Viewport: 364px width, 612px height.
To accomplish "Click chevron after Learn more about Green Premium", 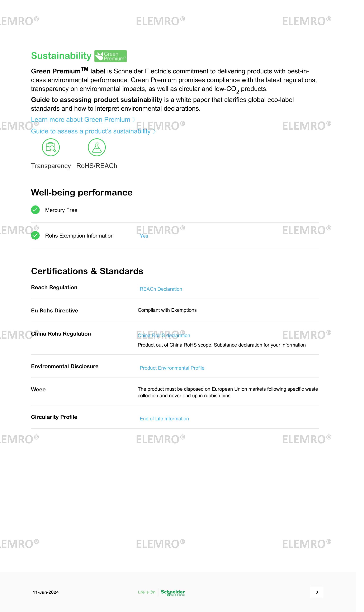I will [134, 120].
